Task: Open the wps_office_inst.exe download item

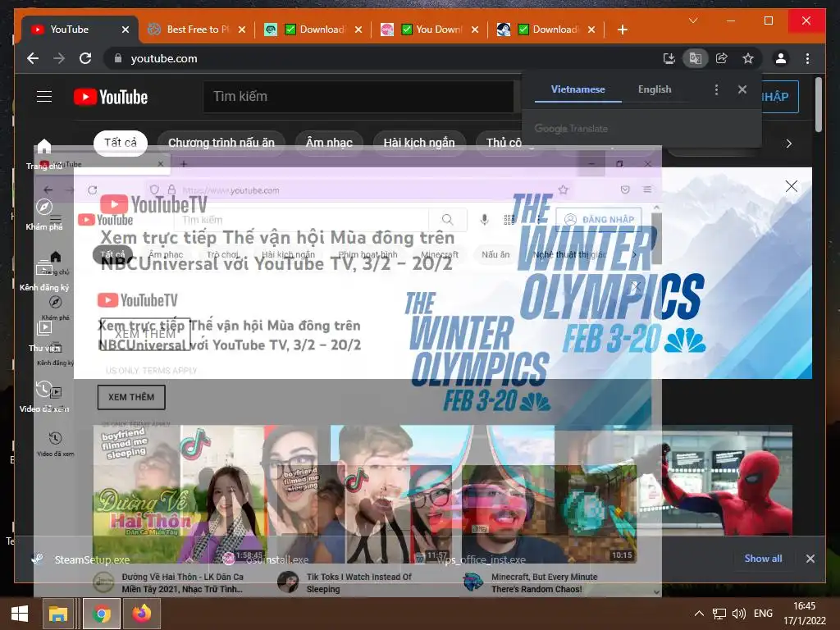Action: (481, 559)
